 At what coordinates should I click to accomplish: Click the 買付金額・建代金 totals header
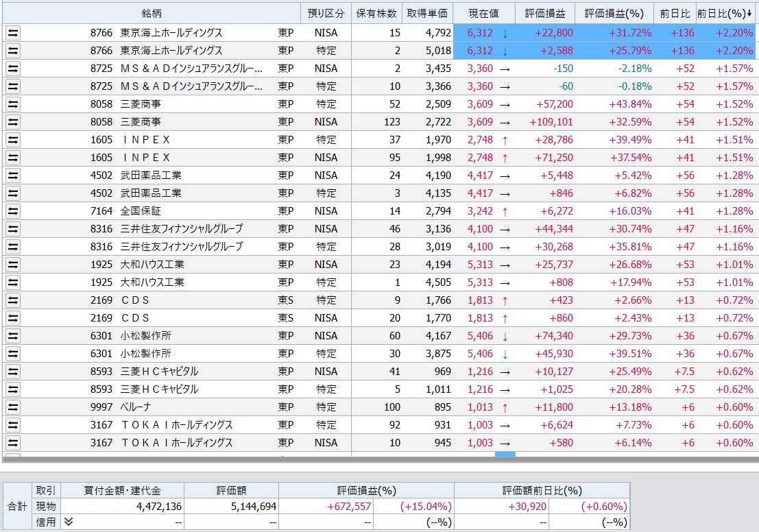click(x=123, y=490)
